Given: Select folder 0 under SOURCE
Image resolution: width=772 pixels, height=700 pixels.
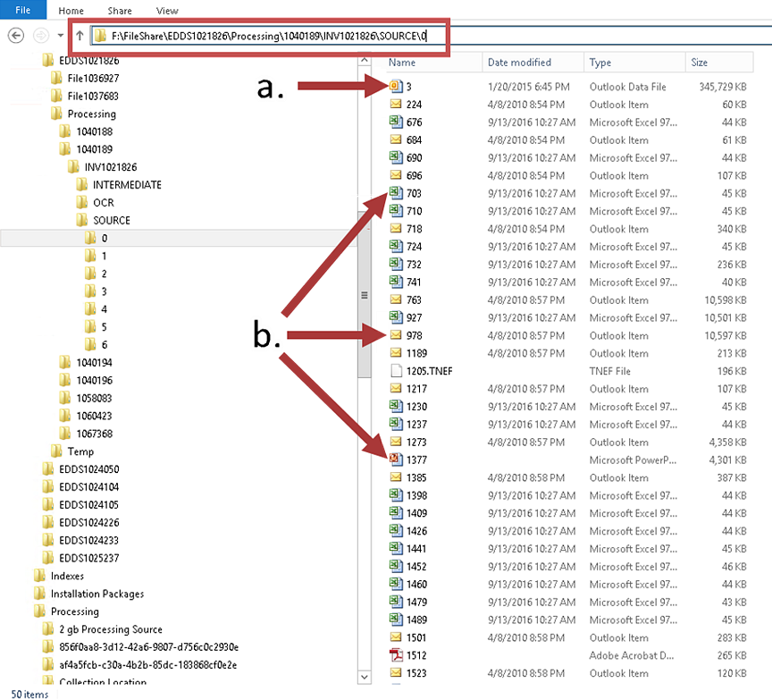Looking at the screenshot, I should (x=105, y=238).
